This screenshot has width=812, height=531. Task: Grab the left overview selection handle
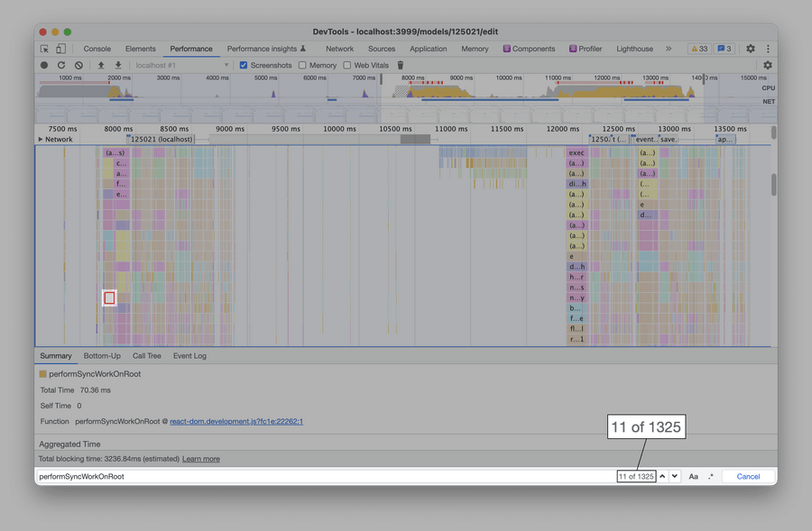[x=381, y=78]
